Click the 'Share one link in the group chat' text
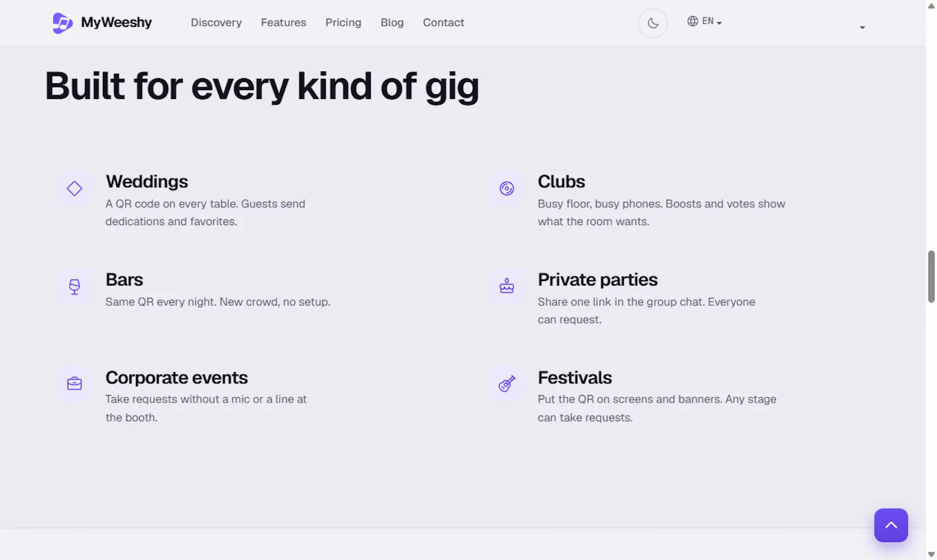937x560 pixels. pyautogui.click(x=647, y=311)
